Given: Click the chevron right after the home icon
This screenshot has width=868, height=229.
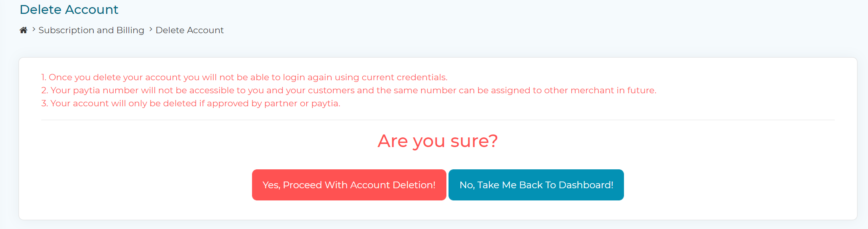Looking at the screenshot, I should 34,29.
